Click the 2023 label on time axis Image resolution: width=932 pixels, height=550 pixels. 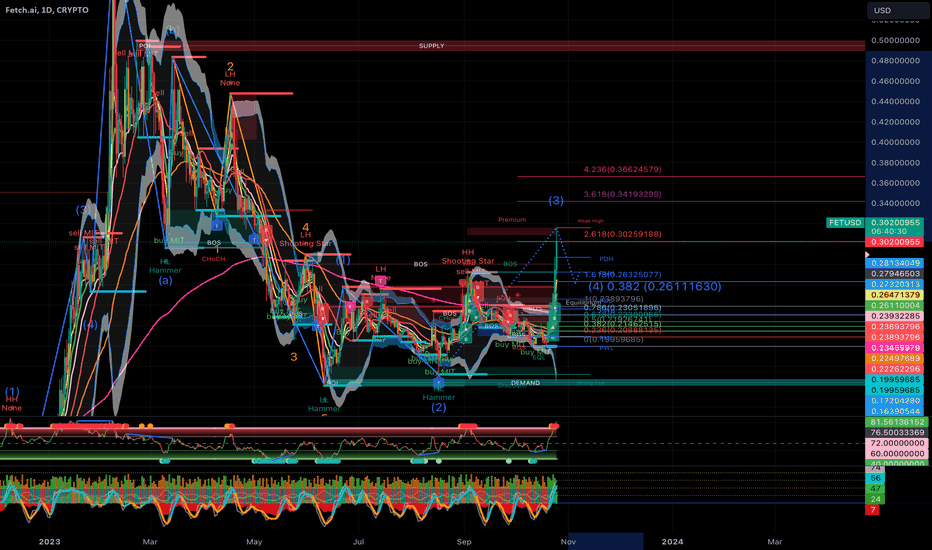pos(49,542)
